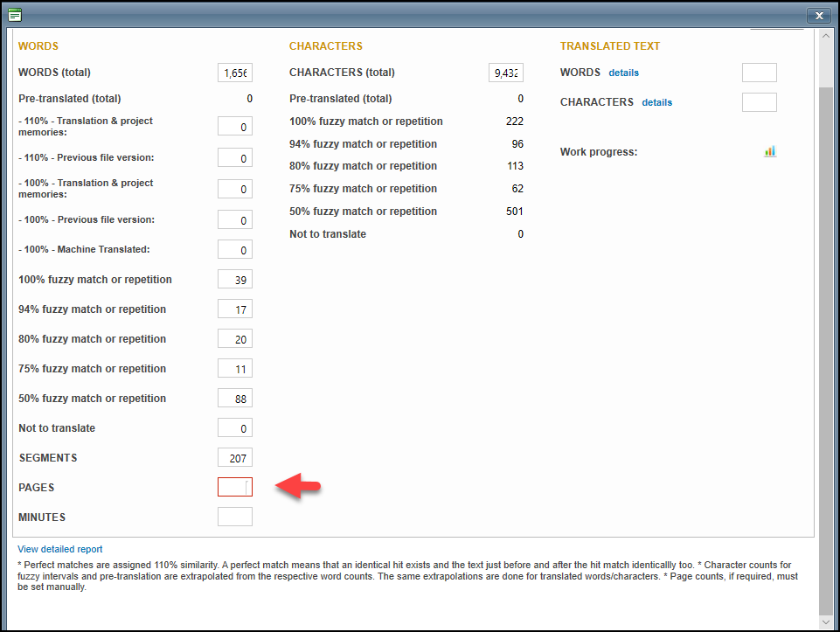Click the scroll down arrow
Screen dimensions: 840x632
[826, 622]
